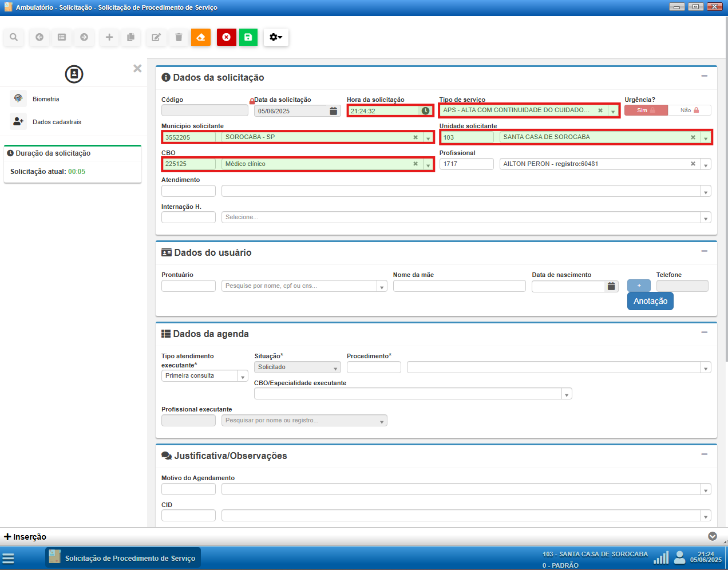The image size is (728, 570).
Task: Click the Prontuário input field
Action: [188, 286]
